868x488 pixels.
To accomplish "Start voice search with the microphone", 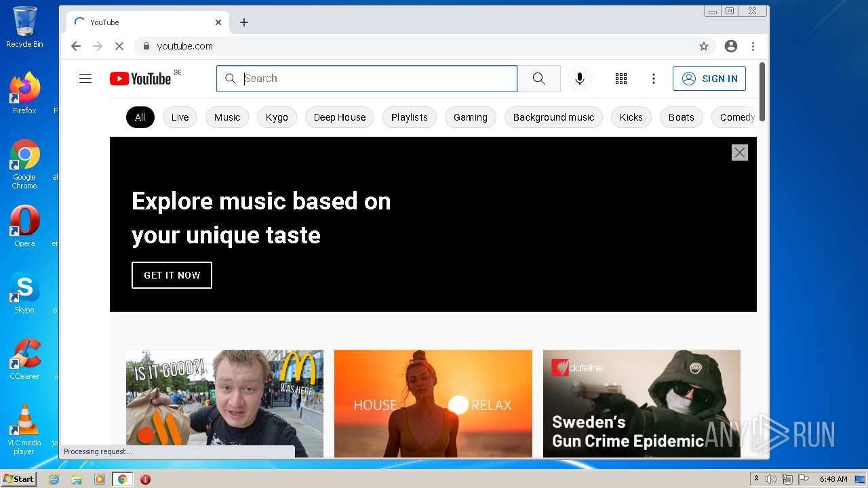I will 580,79.
